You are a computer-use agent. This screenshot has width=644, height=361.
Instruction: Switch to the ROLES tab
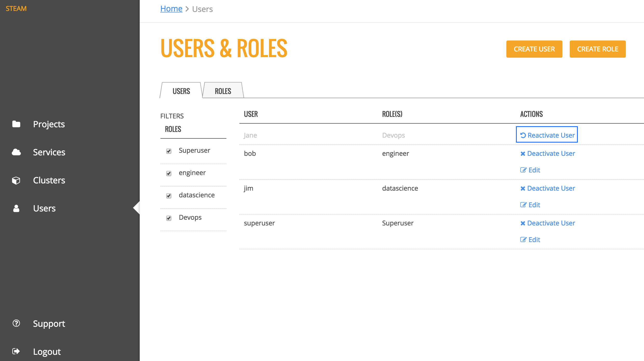(223, 91)
